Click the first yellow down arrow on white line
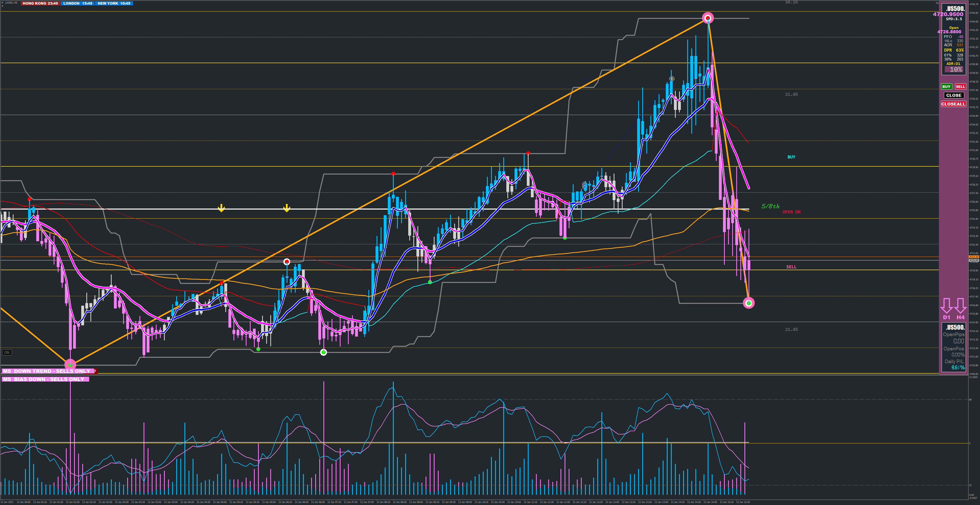The width and height of the screenshot is (980, 505). click(221, 208)
